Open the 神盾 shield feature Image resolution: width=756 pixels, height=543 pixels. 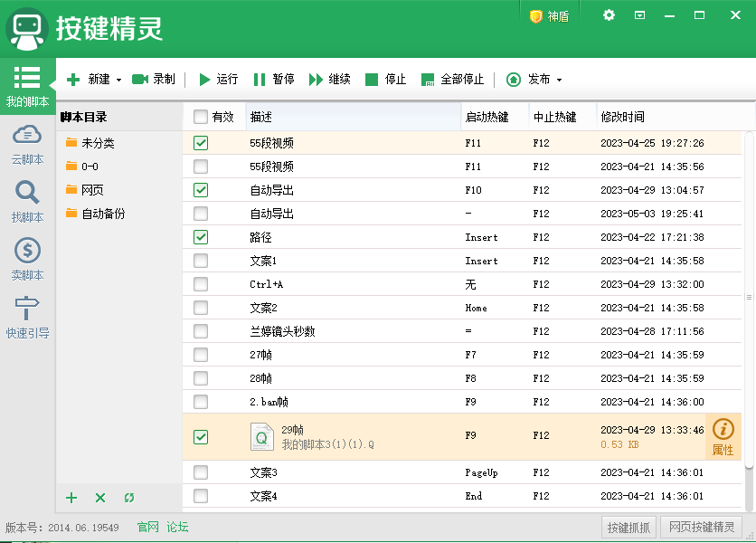[549, 16]
